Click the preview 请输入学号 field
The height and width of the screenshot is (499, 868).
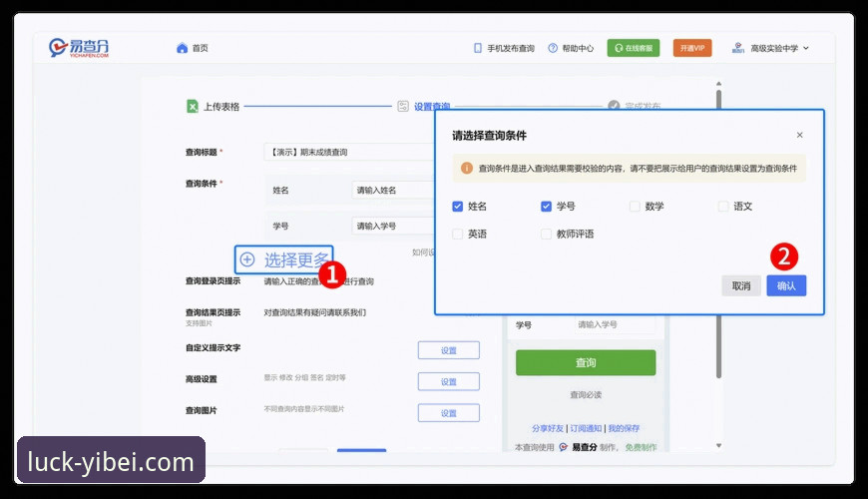tap(615, 324)
